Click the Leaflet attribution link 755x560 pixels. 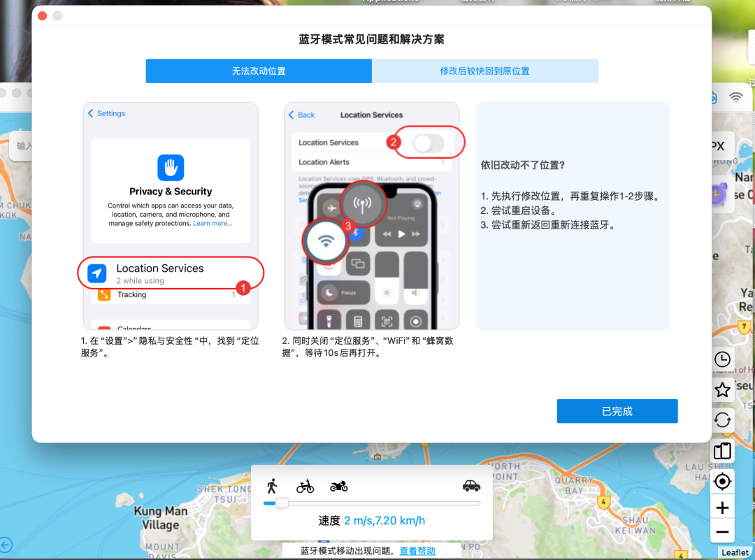click(x=735, y=552)
